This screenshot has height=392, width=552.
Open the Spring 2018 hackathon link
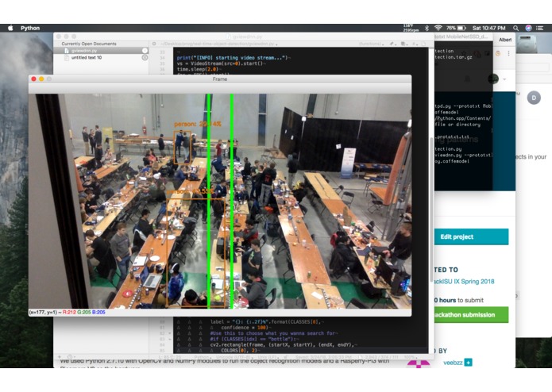pos(464,281)
